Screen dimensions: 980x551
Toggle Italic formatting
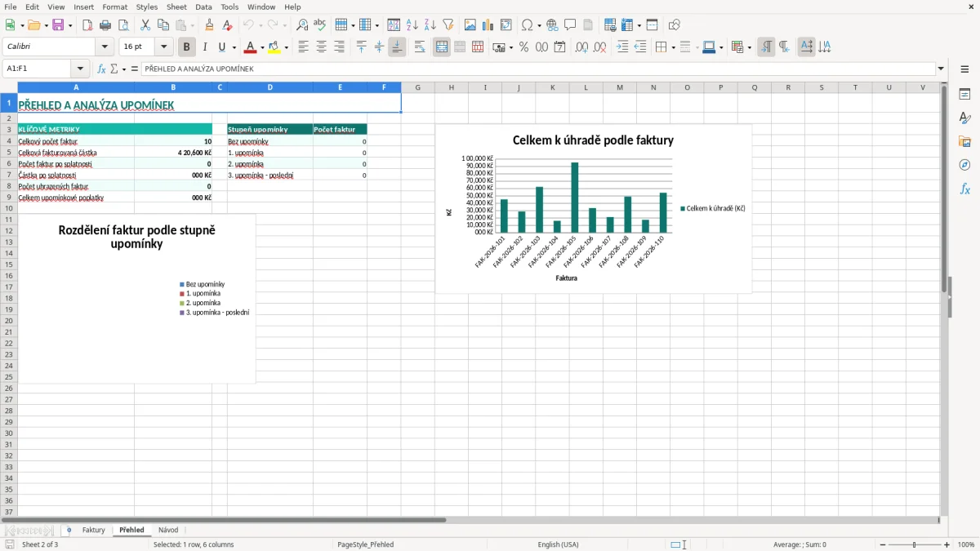(205, 47)
